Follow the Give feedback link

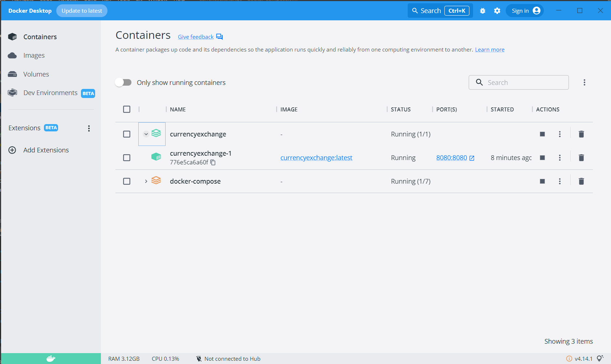(x=196, y=37)
